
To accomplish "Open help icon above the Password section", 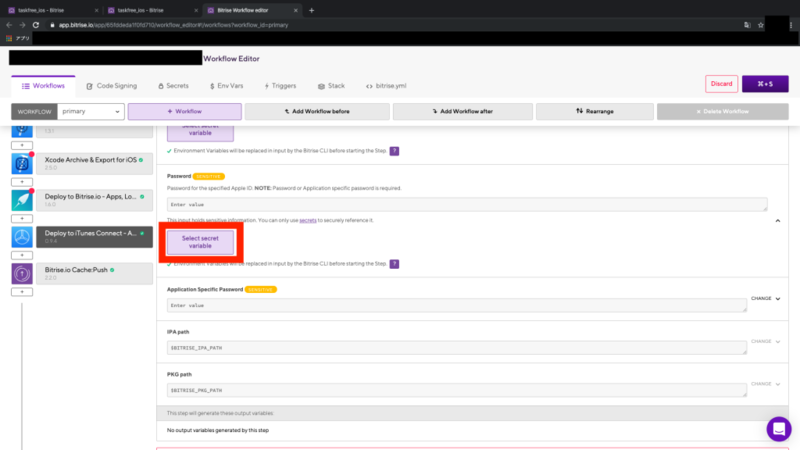I will click(x=394, y=151).
